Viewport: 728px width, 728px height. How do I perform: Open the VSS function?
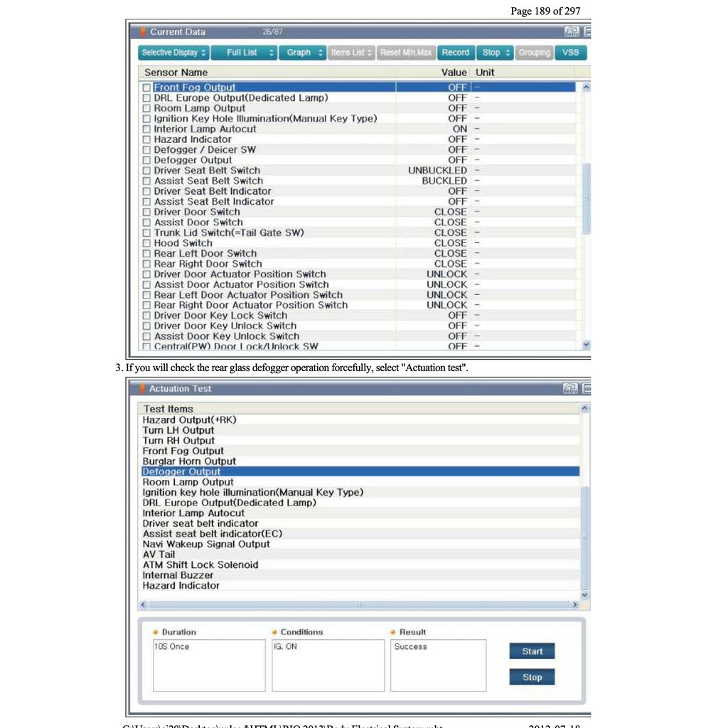571,52
